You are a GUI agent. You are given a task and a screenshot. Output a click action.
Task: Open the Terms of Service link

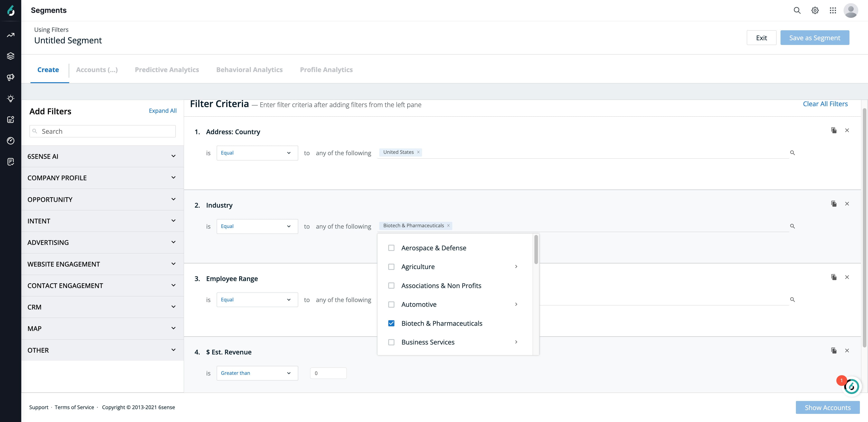74,407
